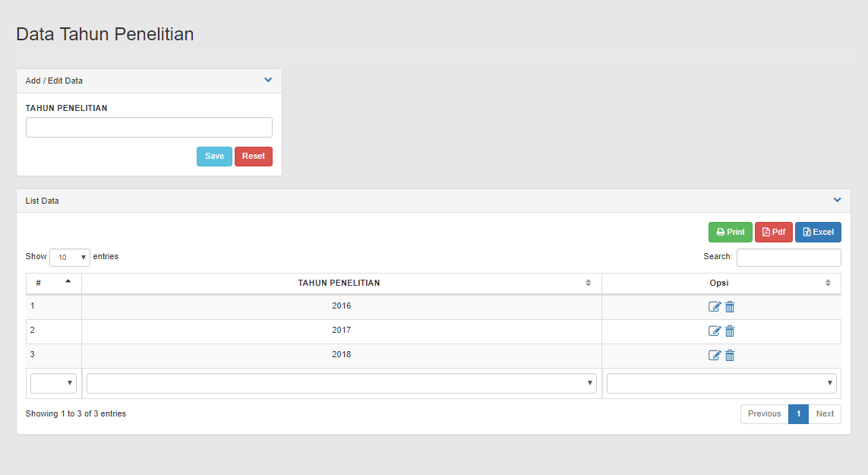Focus the Tahun Penelitian input field

[x=149, y=128]
